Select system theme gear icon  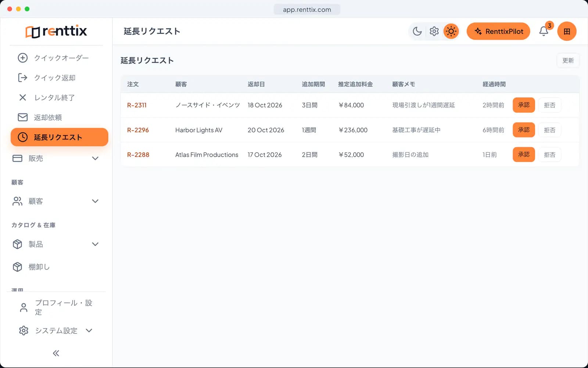(434, 31)
